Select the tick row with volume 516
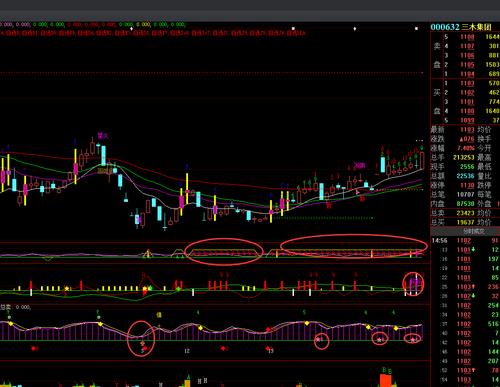 pyautogui.click(x=465, y=324)
